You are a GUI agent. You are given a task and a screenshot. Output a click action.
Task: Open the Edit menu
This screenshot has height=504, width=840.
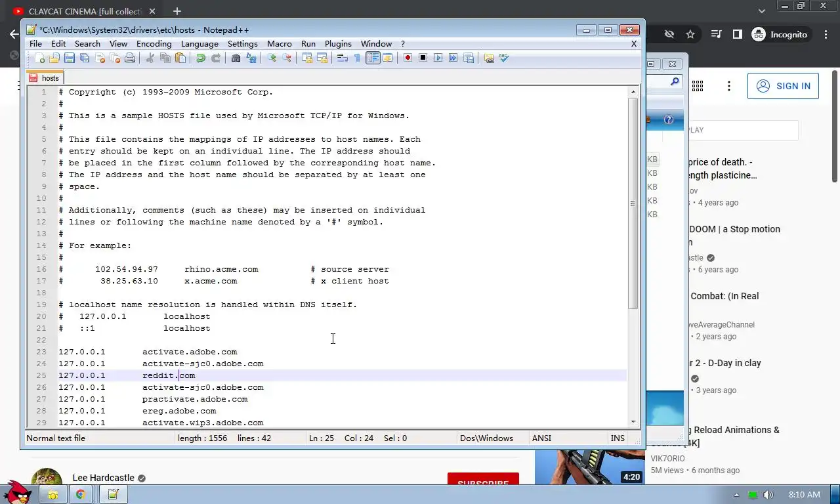(x=58, y=44)
